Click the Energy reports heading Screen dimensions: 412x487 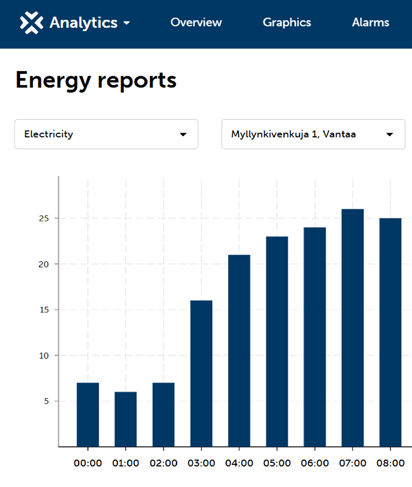point(96,81)
